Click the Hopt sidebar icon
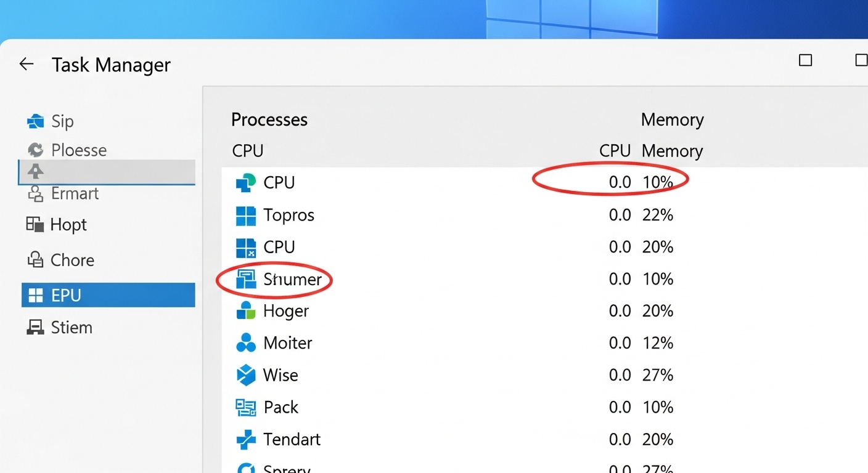The height and width of the screenshot is (473, 868). coord(36,224)
